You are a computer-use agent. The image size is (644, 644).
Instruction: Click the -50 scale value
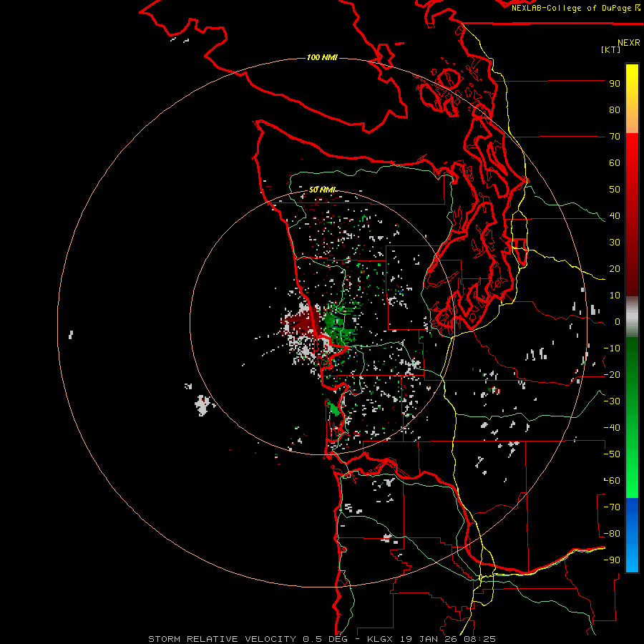click(x=612, y=454)
